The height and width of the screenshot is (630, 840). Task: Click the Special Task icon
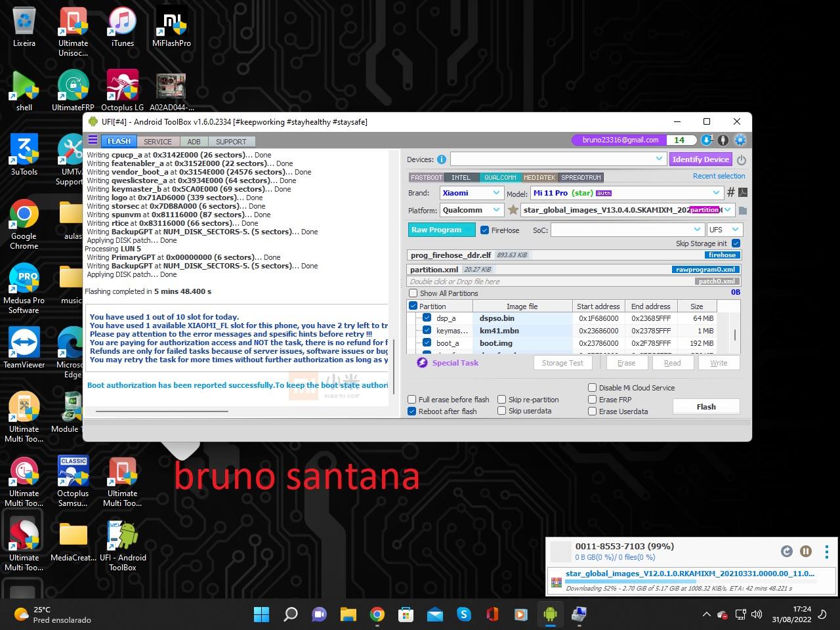pyautogui.click(x=422, y=362)
